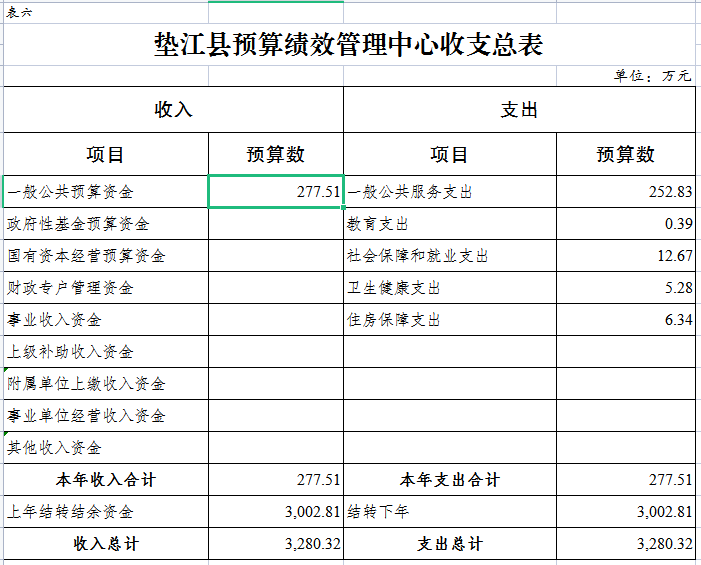
Task: Select the 预算数 header under 收入
Action: [276, 154]
